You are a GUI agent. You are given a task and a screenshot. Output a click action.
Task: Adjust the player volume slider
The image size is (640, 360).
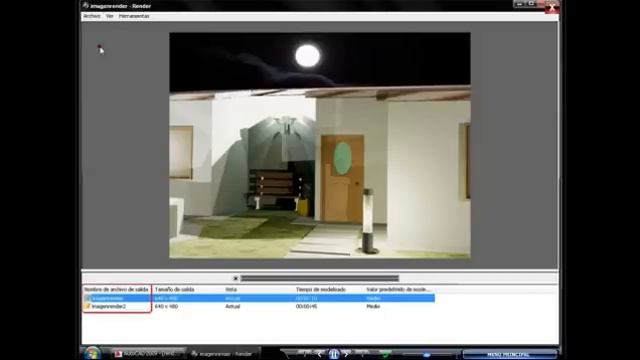click(427, 355)
